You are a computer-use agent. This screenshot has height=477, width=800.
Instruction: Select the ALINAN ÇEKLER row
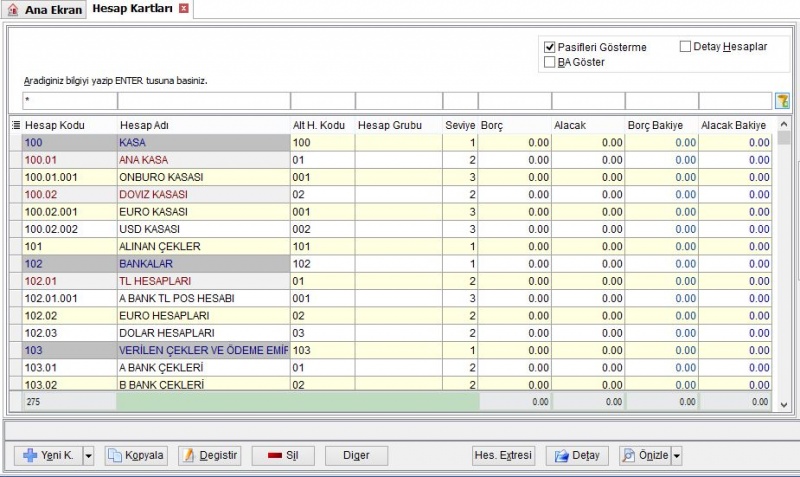point(390,246)
